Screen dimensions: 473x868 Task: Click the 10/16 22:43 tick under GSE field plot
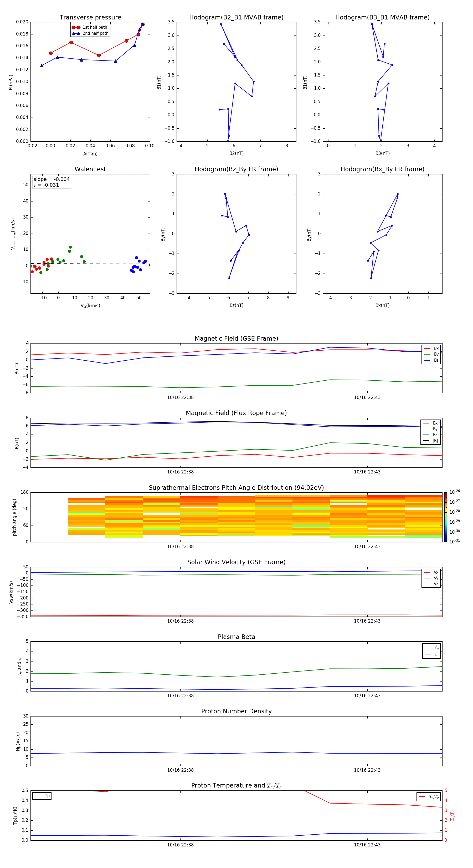(367, 398)
